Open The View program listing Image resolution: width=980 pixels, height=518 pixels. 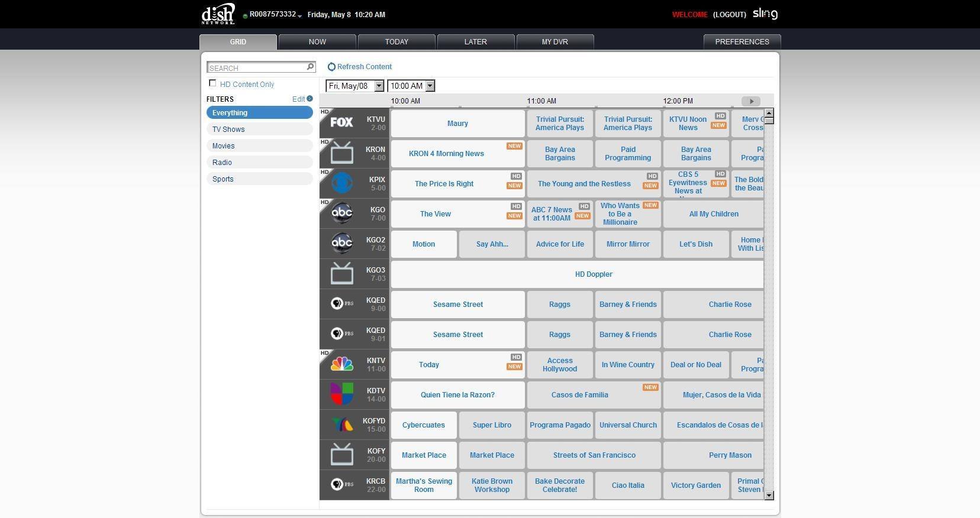(x=457, y=214)
